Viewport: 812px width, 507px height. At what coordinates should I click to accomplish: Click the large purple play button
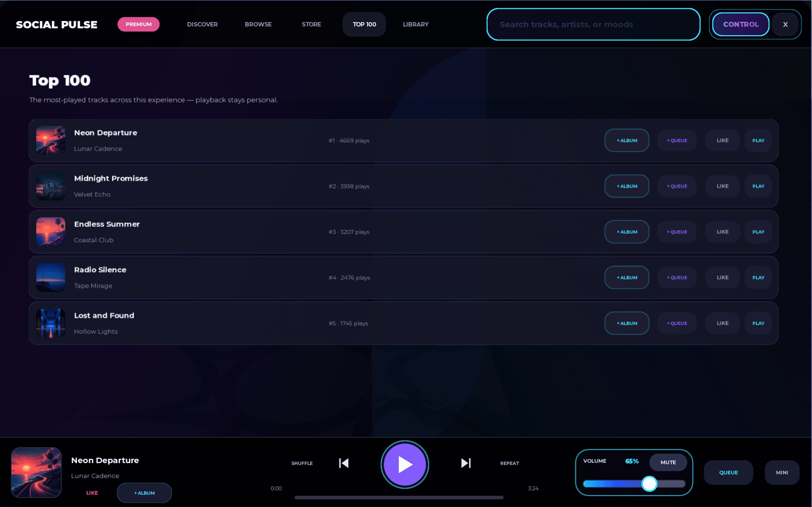coord(405,464)
